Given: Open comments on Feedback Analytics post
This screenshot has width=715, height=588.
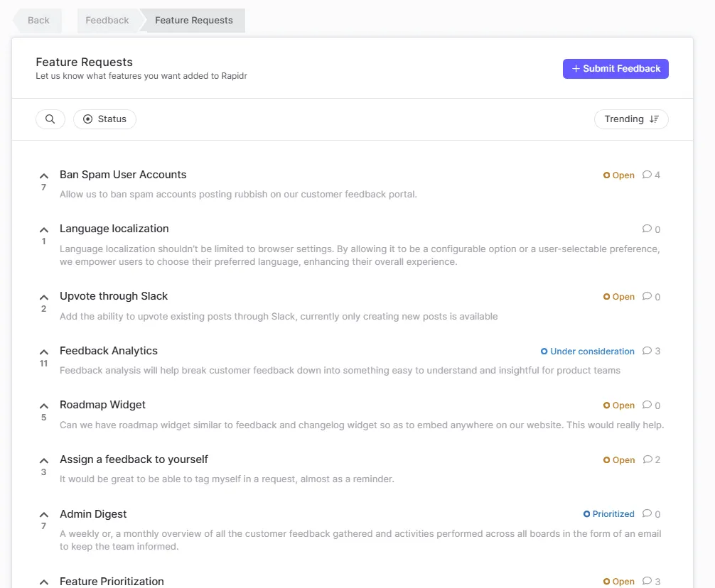Looking at the screenshot, I should click(651, 351).
